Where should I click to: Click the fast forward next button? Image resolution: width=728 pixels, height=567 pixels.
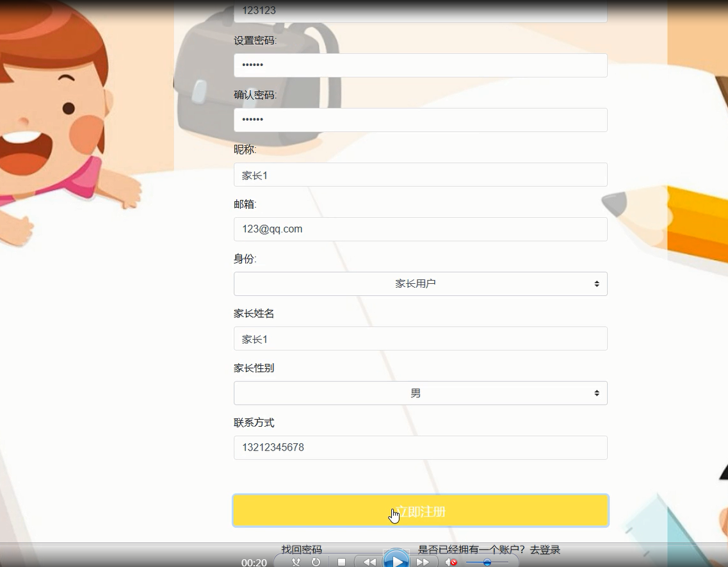[x=423, y=562]
